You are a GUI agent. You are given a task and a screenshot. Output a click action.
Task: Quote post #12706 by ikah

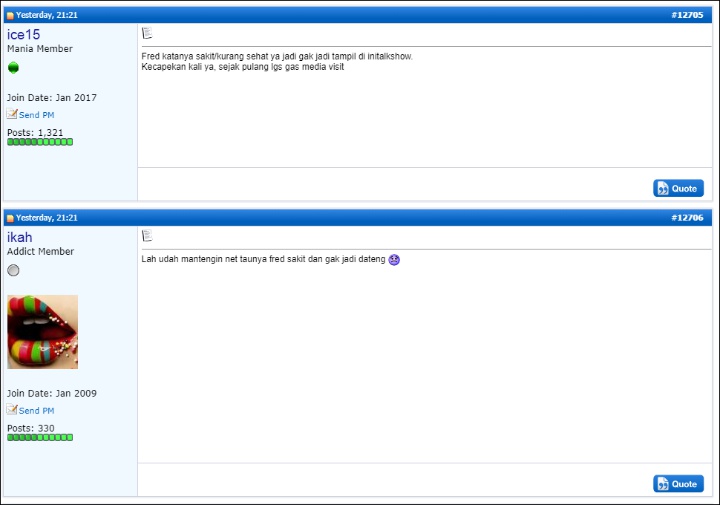[x=678, y=484]
